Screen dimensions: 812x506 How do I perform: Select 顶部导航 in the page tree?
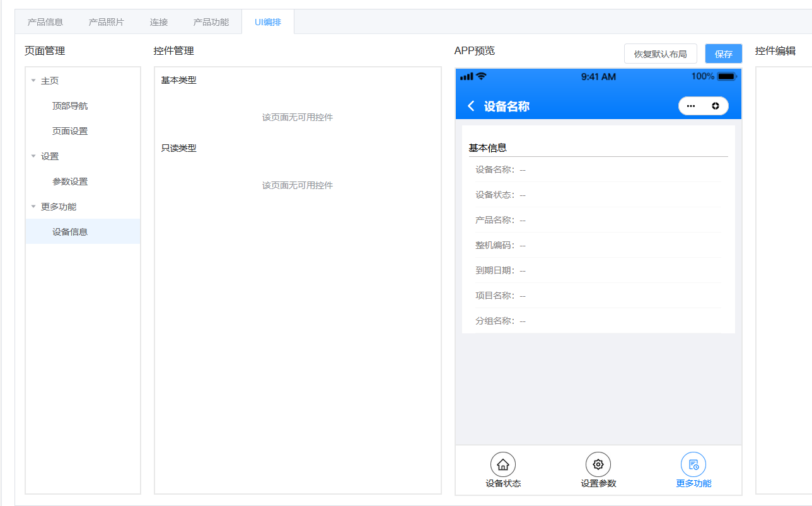pos(83,106)
